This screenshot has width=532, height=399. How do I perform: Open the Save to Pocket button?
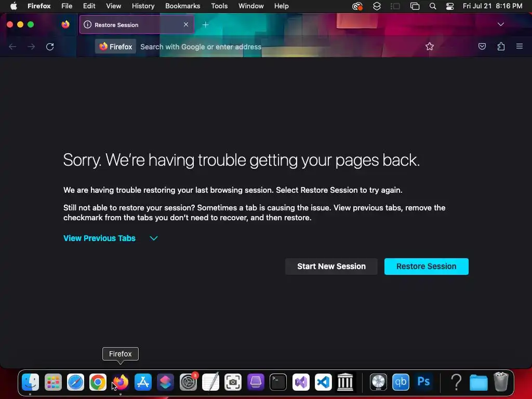point(482,46)
